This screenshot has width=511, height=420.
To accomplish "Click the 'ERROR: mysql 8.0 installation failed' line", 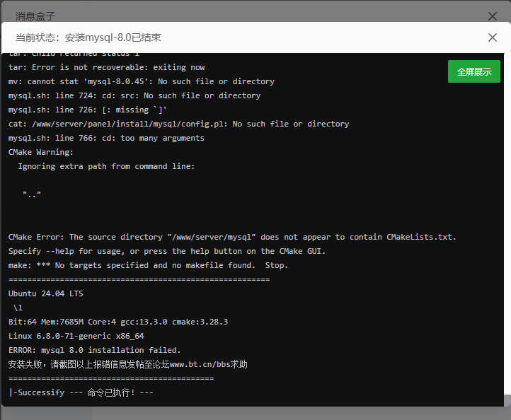I will pos(95,350).
